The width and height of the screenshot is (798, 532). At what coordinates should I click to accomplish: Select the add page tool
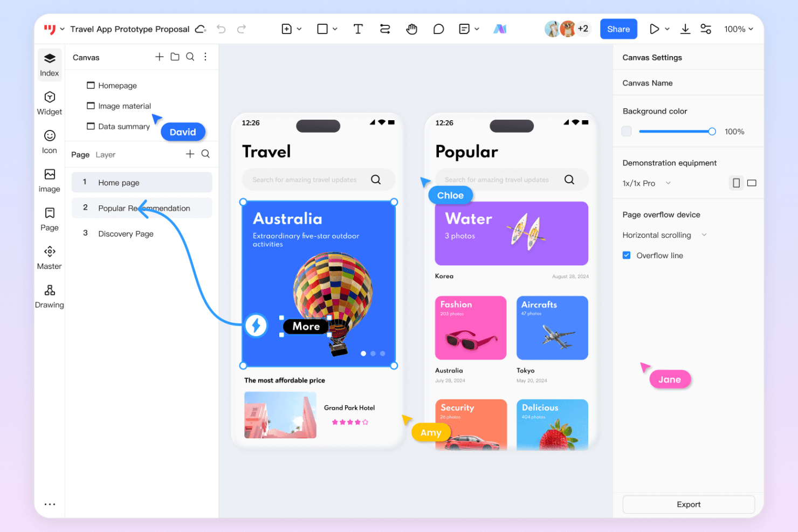coord(287,29)
